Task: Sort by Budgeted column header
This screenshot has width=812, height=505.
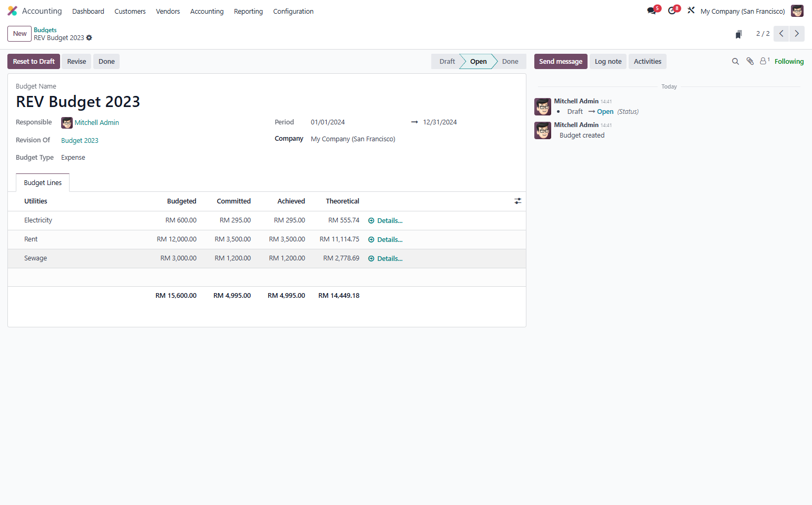Action: tap(181, 201)
